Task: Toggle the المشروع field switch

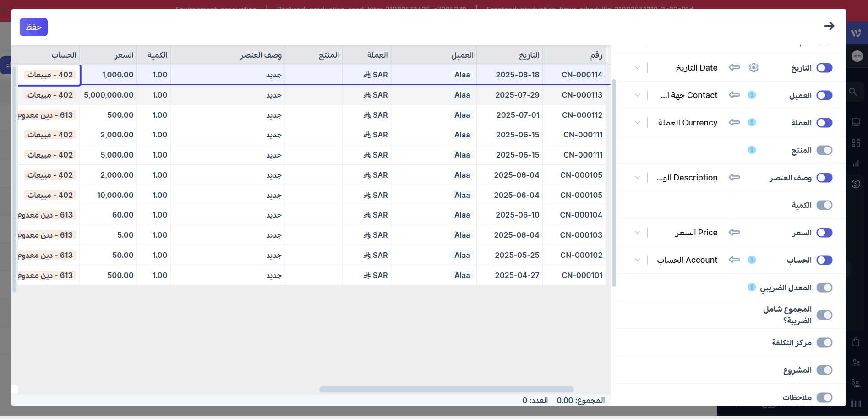Action: click(x=824, y=370)
